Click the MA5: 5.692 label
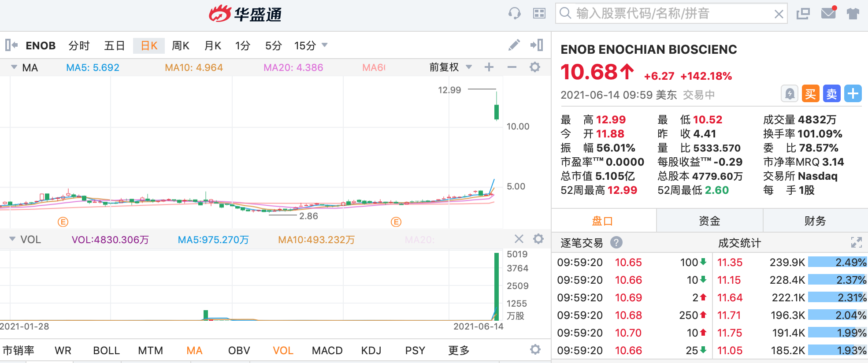The height and width of the screenshot is (363, 868). tap(93, 67)
